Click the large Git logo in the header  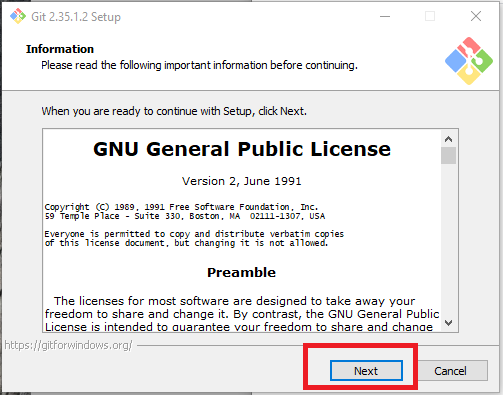(469, 61)
